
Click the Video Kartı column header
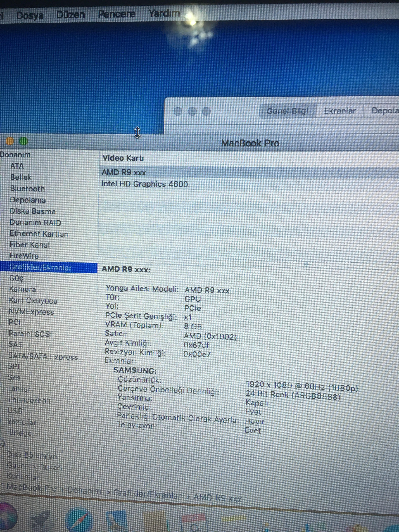coord(123,158)
